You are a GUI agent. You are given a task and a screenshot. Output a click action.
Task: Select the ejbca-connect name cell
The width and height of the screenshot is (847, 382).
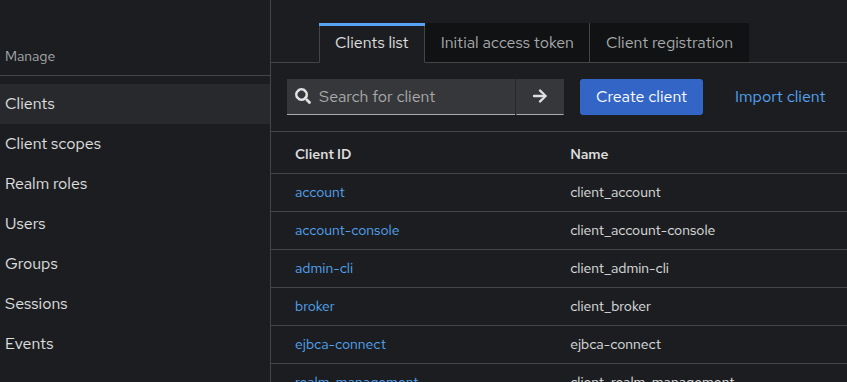(615, 344)
